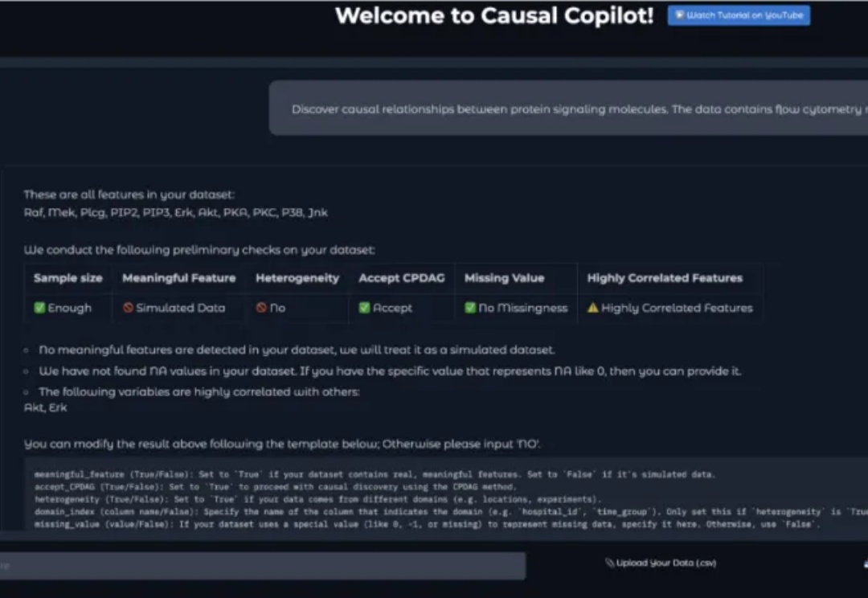This screenshot has height=598, width=868.
Task: Click the Upload Your Data (csv) button
Action: point(661,563)
